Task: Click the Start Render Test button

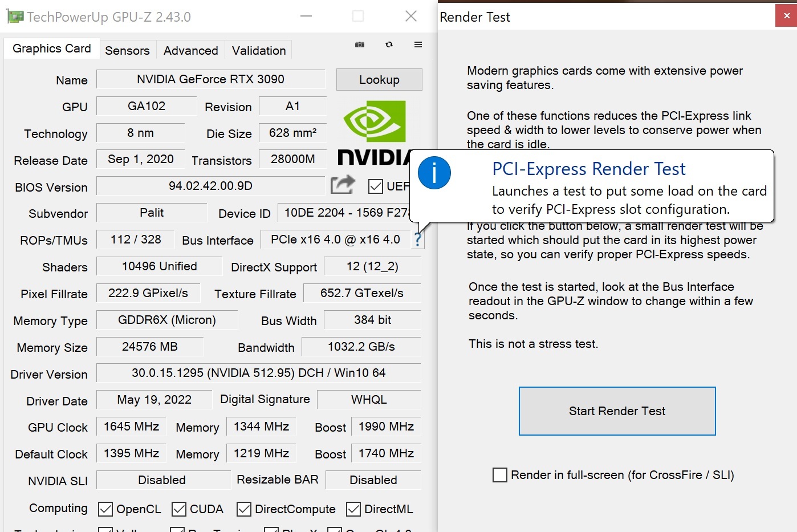Action: pyautogui.click(x=617, y=411)
